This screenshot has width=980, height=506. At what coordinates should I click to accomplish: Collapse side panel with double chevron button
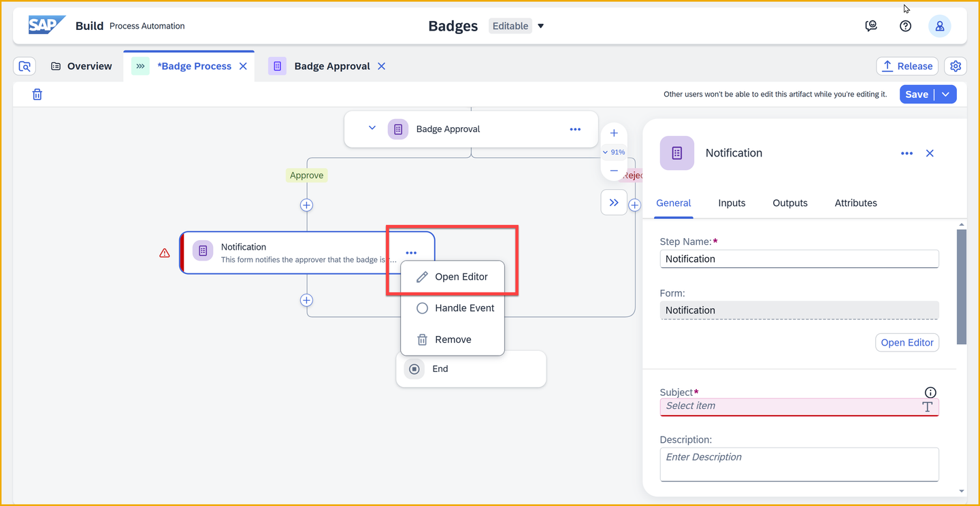click(614, 202)
